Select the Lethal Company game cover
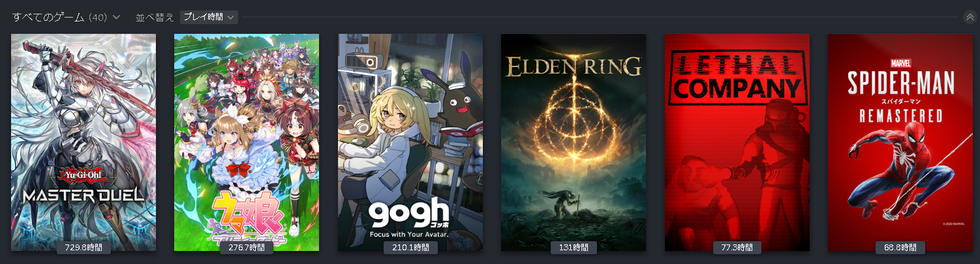 [x=737, y=142]
